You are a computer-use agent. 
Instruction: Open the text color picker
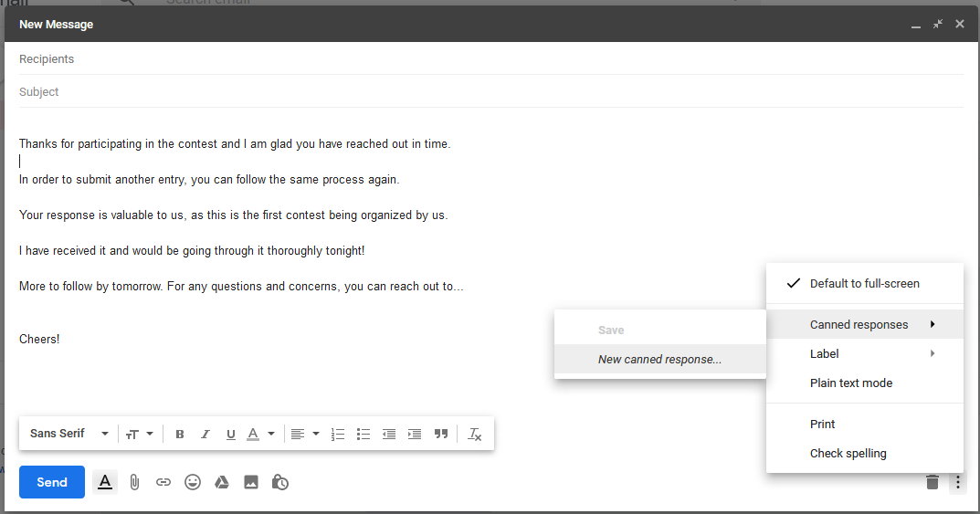260,434
